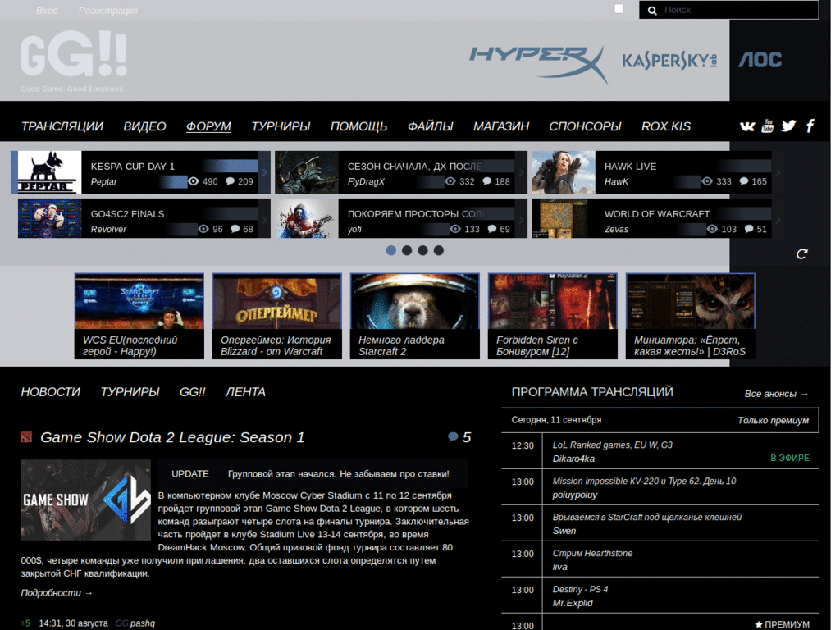Open the Форум menu item
840x630 pixels.
click(x=208, y=126)
